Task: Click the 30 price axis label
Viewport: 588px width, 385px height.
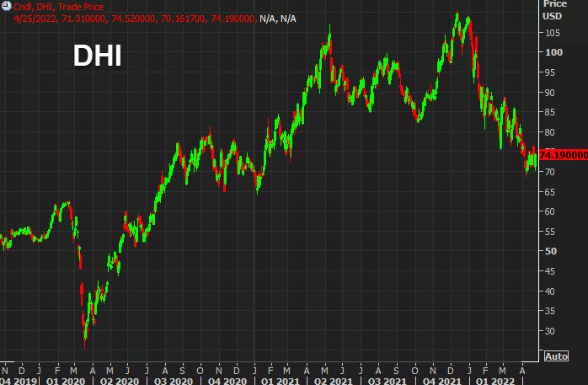Action: click(550, 331)
